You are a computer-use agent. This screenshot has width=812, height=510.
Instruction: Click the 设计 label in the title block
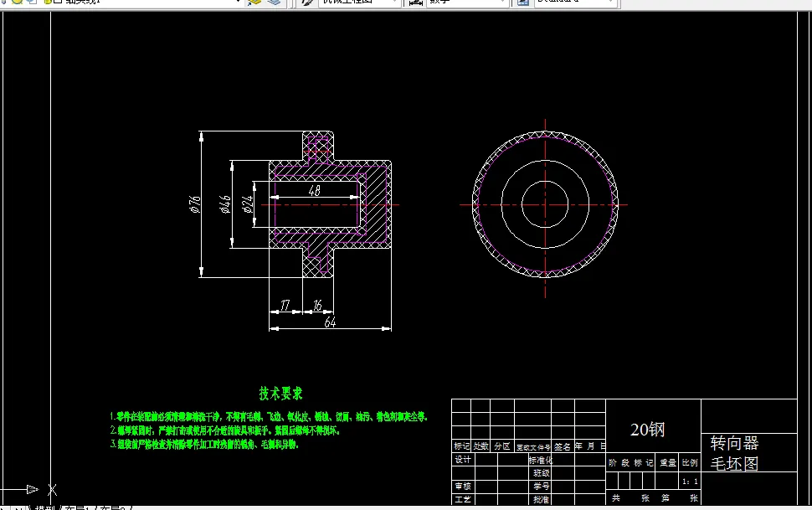coord(463,460)
